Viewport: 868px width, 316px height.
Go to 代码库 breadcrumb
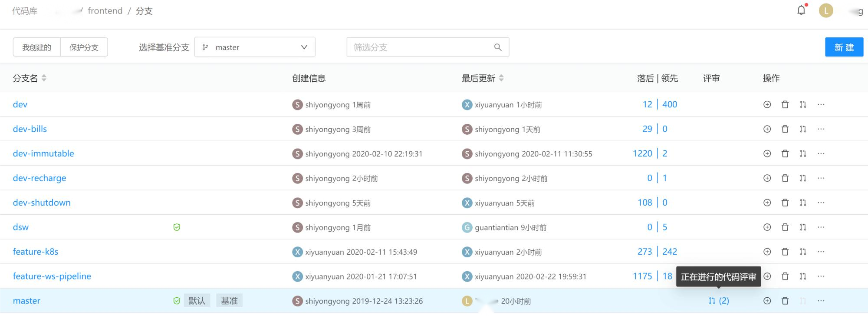pyautogui.click(x=25, y=11)
